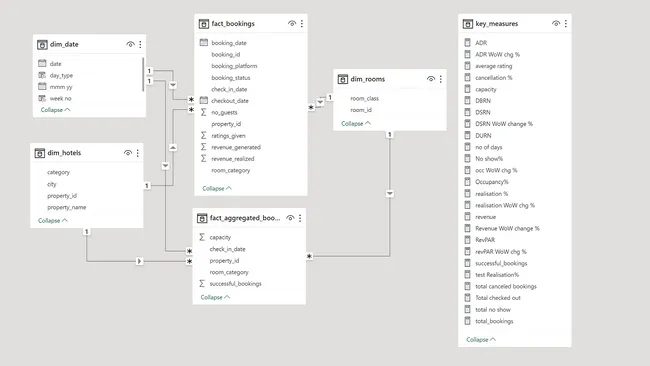Toggle visibility of dim_rooms table
The width and height of the screenshot is (650, 366).
[431, 79]
